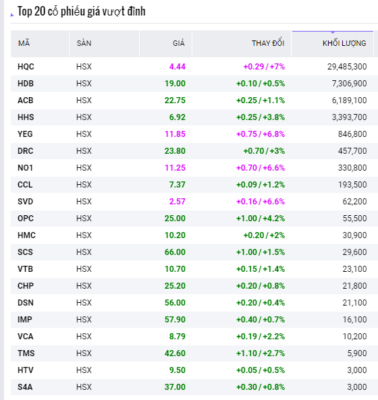The image size is (378, 400).
Task: Open stock code SCS
Action: [25, 252]
